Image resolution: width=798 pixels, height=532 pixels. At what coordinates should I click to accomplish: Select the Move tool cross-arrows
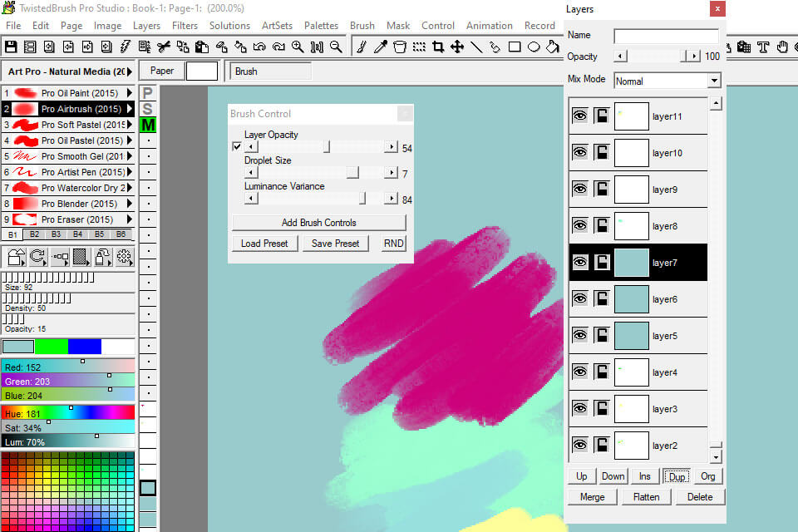point(457,47)
